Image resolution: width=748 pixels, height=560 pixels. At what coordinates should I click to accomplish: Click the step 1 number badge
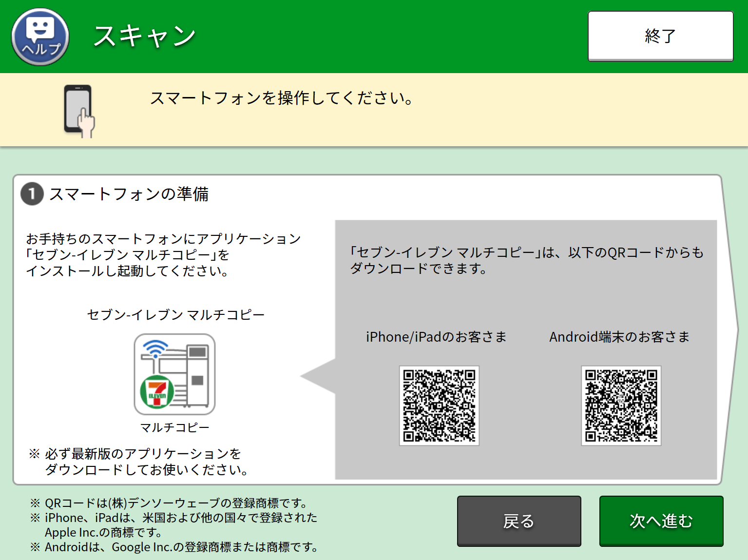pyautogui.click(x=32, y=194)
